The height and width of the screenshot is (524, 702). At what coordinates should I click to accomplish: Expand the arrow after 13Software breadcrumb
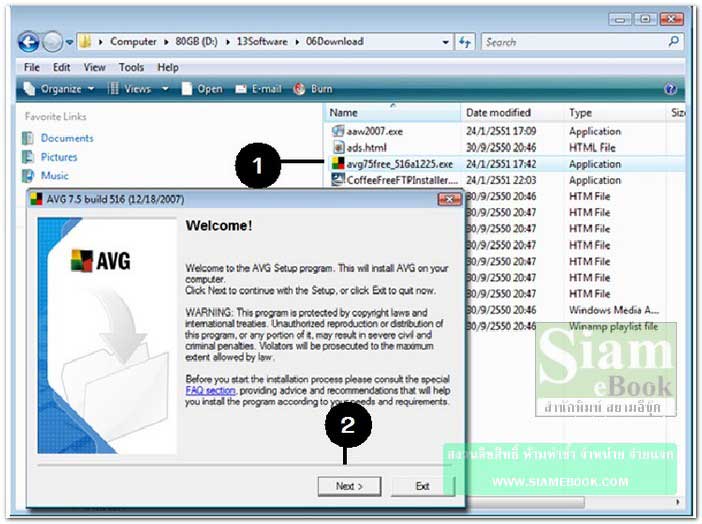click(x=297, y=42)
